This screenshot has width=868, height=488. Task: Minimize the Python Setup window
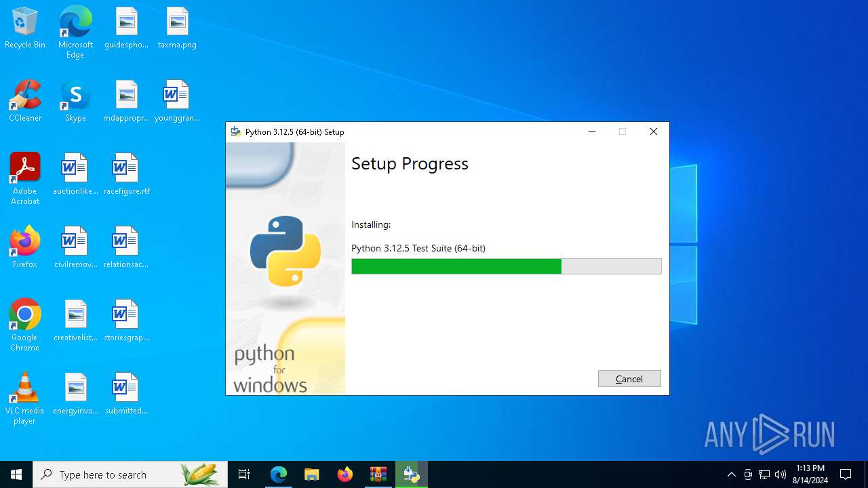[x=592, y=132]
